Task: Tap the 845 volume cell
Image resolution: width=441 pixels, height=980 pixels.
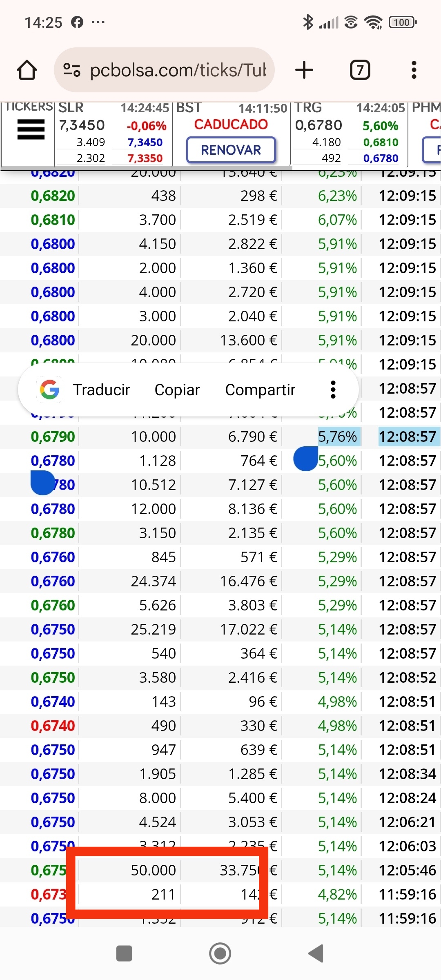Action: tap(163, 557)
